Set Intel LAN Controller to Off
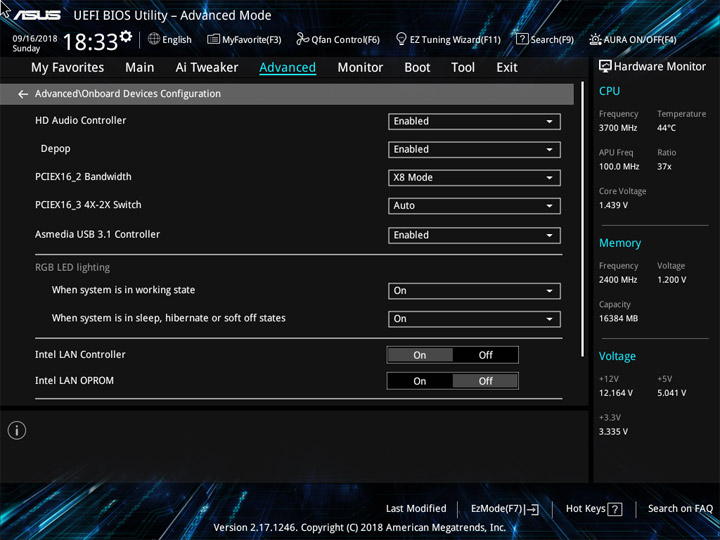 point(485,355)
